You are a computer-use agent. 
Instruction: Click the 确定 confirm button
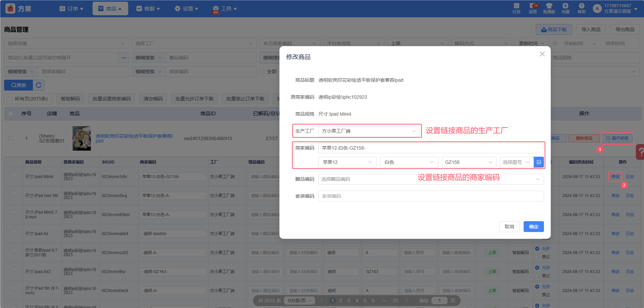[x=533, y=227]
